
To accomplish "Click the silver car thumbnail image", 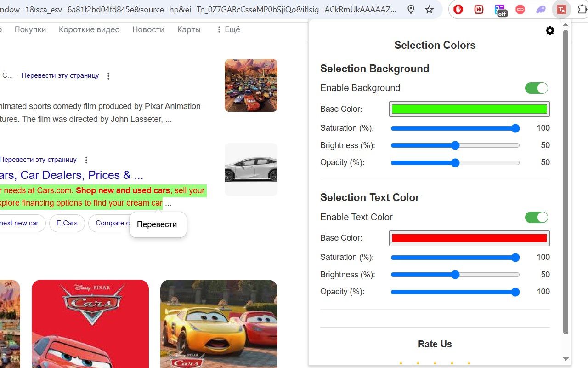I will 251,169.
